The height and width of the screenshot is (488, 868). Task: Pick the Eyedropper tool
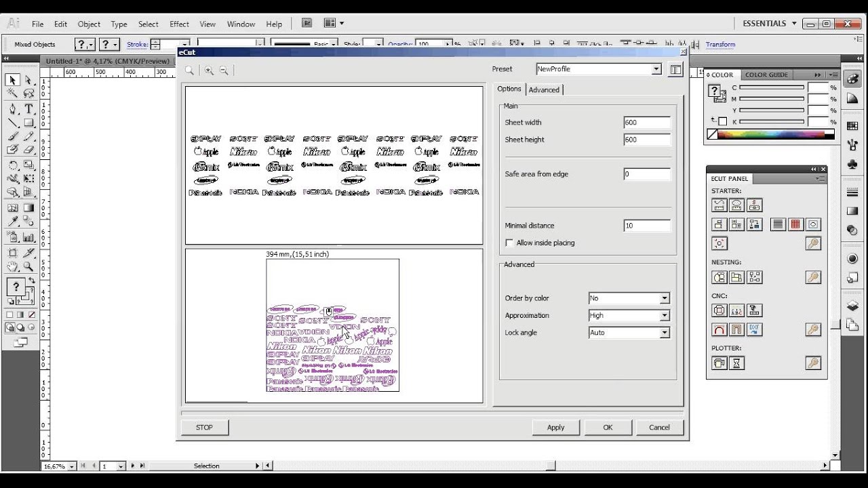pyautogui.click(x=13, y=222)
